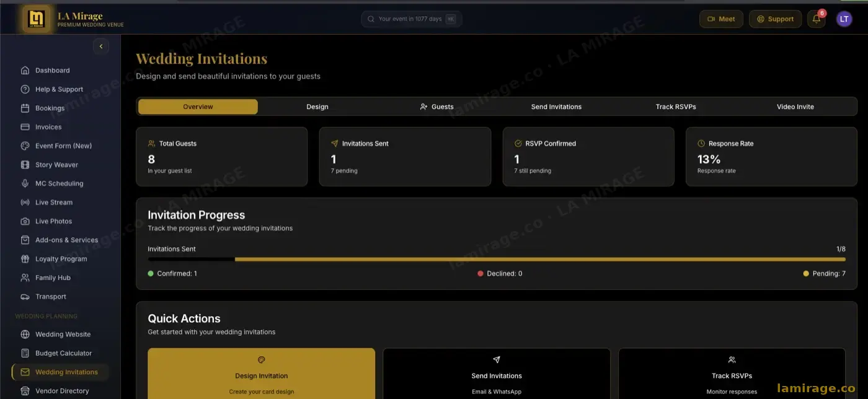Click the palette icon on Design Invitation card
This screenshot has height=399, width=868.
261,359
